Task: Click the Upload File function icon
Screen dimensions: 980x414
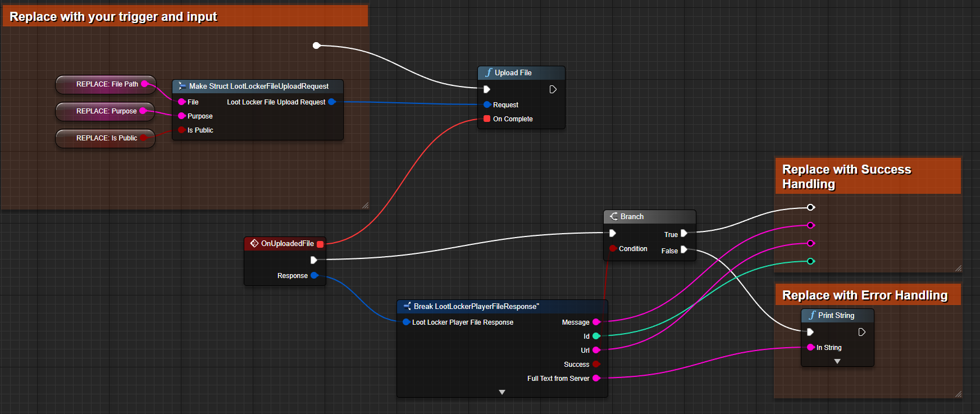Action: pyautogui.click(x=489, y=72)
